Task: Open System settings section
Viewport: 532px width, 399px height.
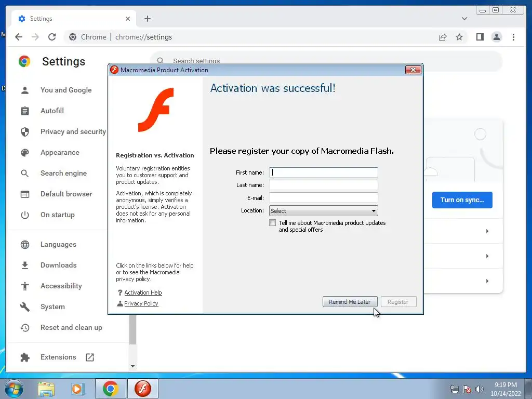Action: [52, 307]
